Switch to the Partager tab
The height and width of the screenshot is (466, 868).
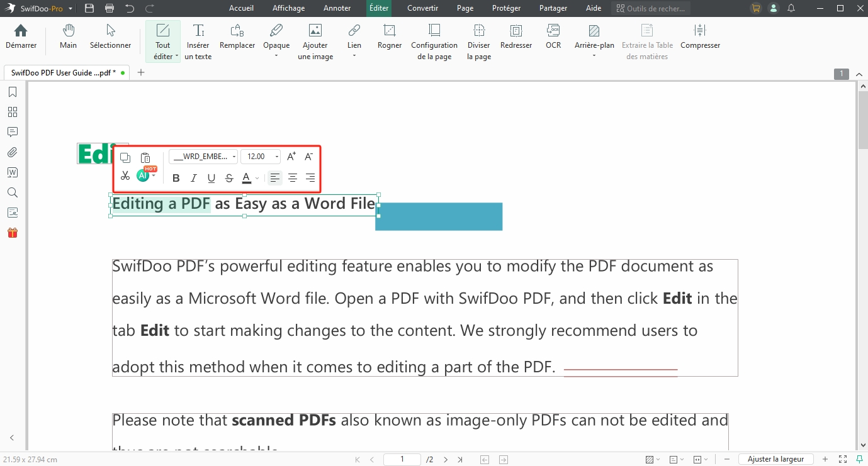(x=553, y=8)
